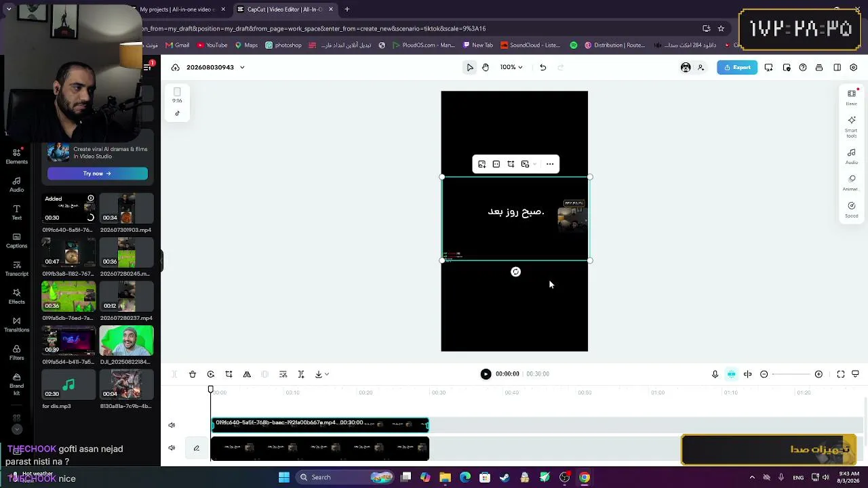Open the Transitions panel

click(16, 324)
